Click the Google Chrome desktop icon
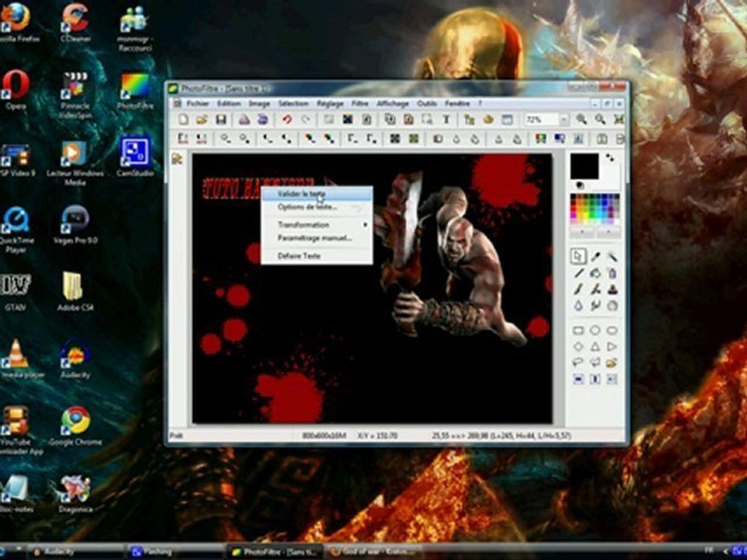This screenshot has width=747, height=560. coord(75,426)
